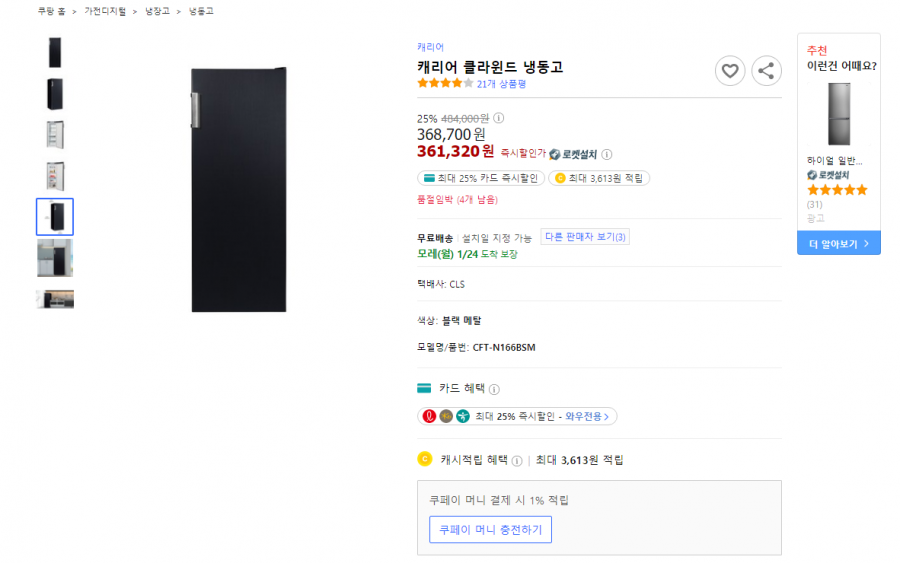Click the teal card benefit icon
This screenshot has height=563, width=900.
click(424, 389)
